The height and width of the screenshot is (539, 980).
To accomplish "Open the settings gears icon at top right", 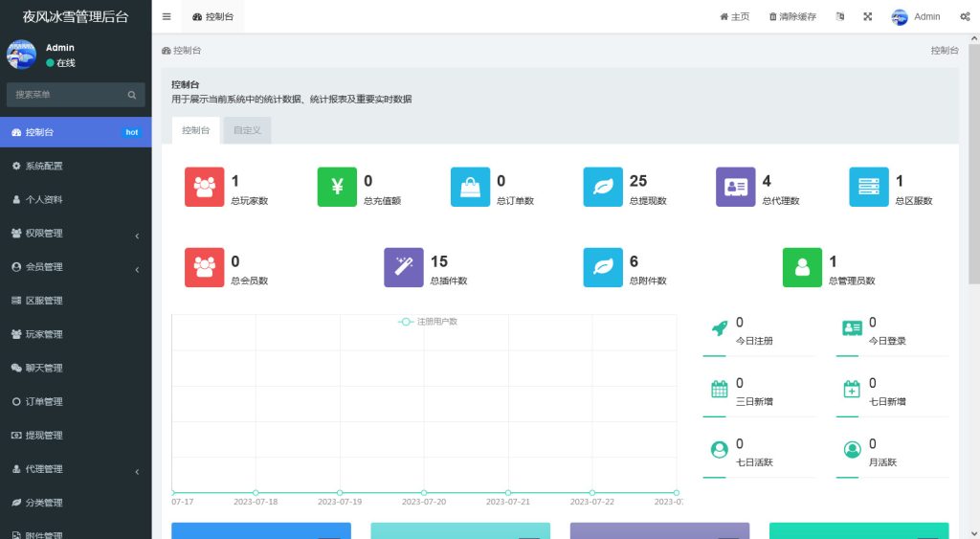I will click(965, 17).
